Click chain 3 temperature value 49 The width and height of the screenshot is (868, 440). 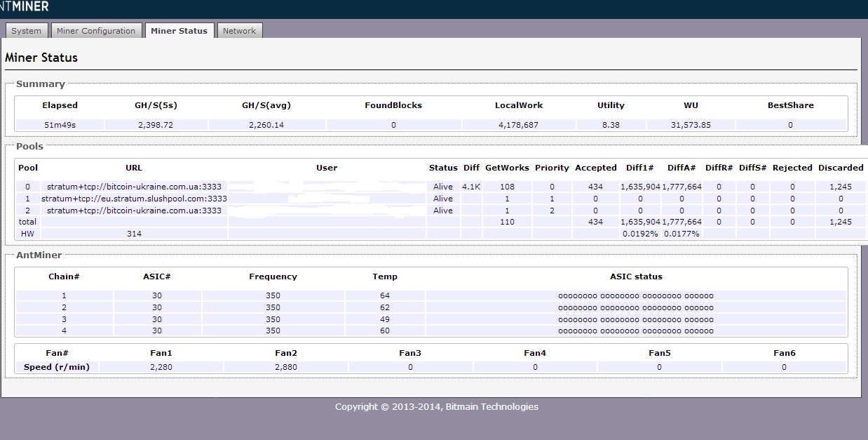click(x=384, y=319)
